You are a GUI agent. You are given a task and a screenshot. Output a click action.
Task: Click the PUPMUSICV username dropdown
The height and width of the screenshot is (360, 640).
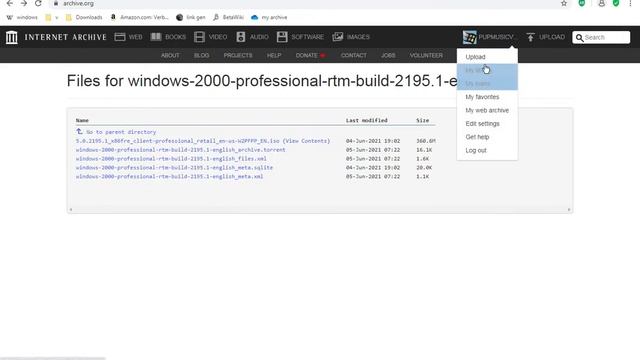point(496,37)
